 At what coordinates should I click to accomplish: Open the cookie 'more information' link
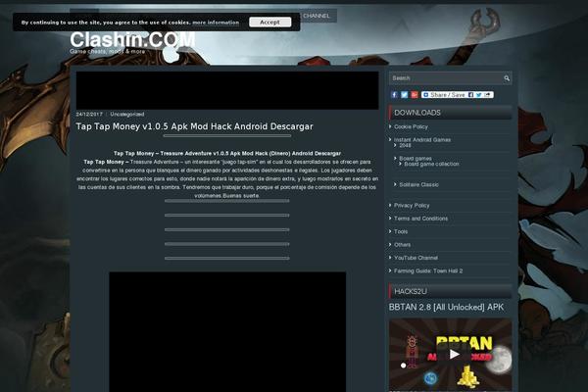click(216, 23)
